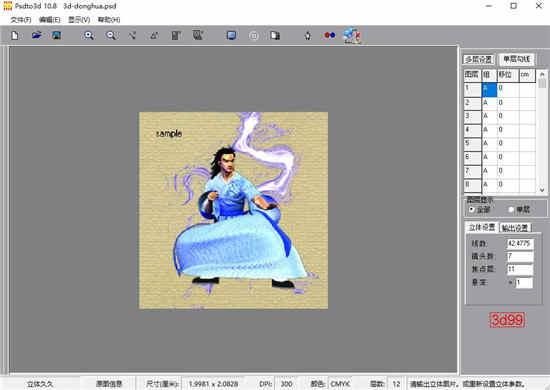This screenshot has width=550, height=390.
Task: Switch to the 多层设置 tab
Action: pos(479,59)
